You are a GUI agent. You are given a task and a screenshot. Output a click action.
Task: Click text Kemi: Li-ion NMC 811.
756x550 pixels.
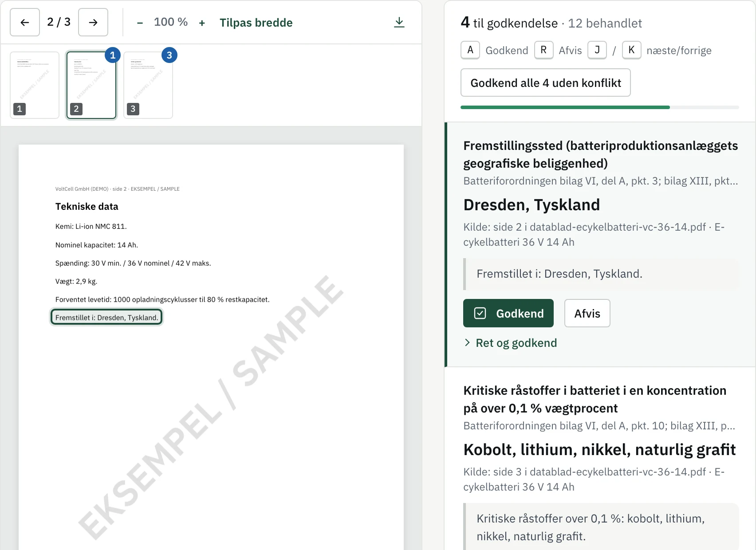[x=91, y=226]
